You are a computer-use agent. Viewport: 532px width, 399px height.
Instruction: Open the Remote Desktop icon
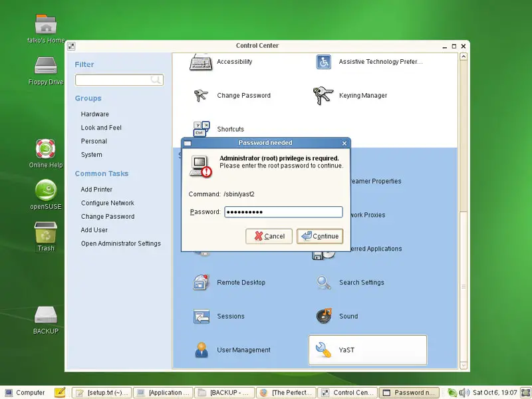pos(201,282)
